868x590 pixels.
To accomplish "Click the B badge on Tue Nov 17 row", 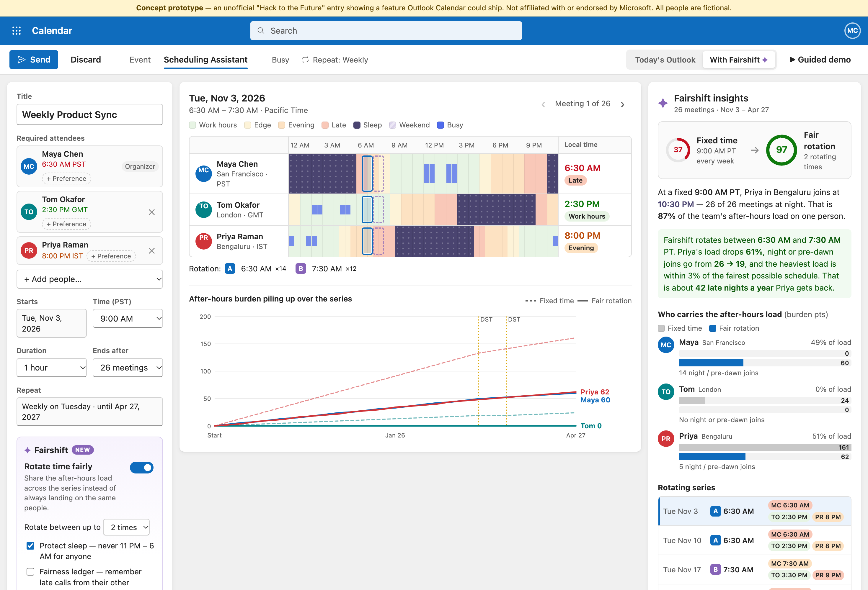I will 715,569.
